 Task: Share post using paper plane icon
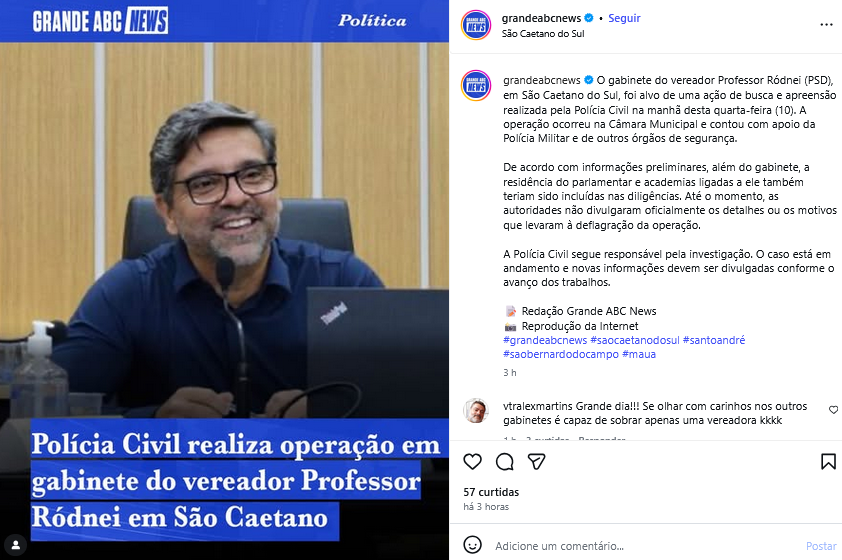[536, 462]
